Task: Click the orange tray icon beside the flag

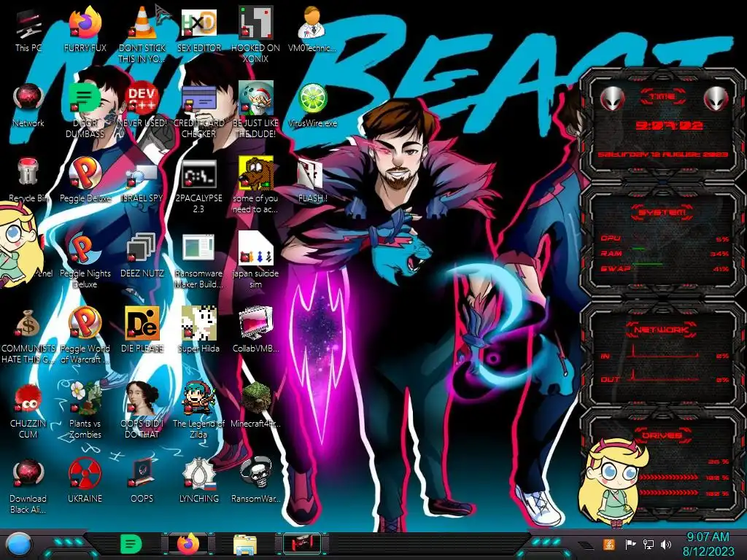Action: (609, 544)
